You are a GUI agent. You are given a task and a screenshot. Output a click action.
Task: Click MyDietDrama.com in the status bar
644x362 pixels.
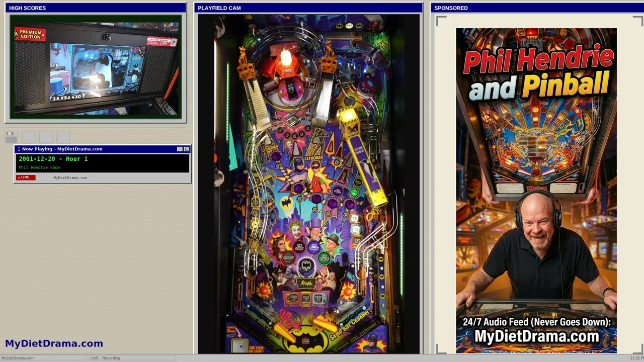click(17, 358)
